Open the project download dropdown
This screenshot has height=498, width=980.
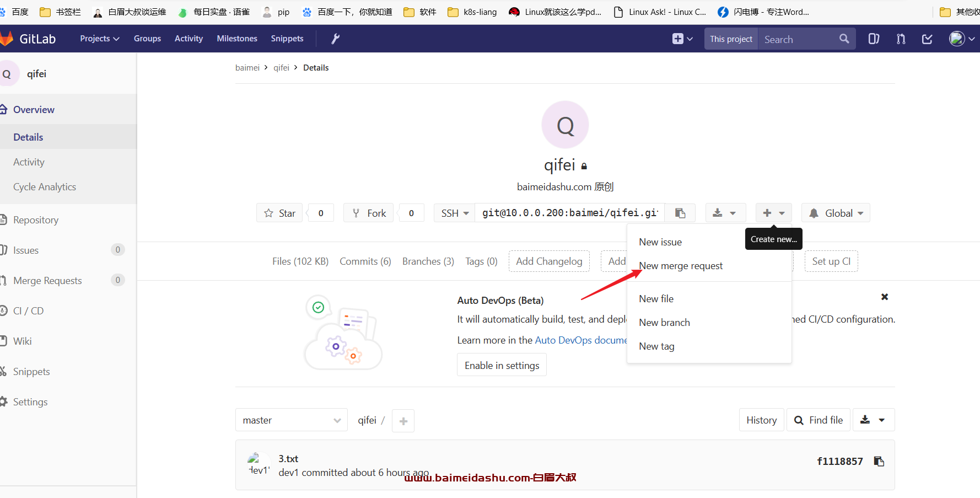(x=725, y=213)
